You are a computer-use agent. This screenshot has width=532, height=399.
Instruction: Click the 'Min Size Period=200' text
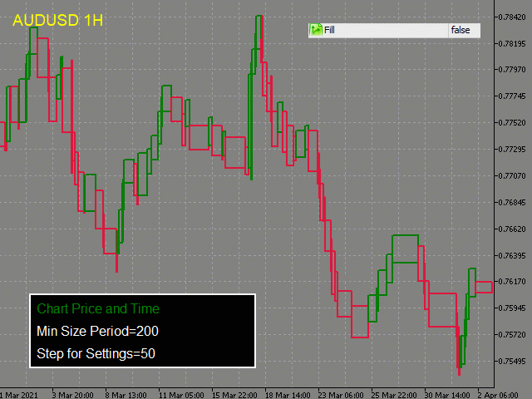pyautogui.click(x=97, y=331)
